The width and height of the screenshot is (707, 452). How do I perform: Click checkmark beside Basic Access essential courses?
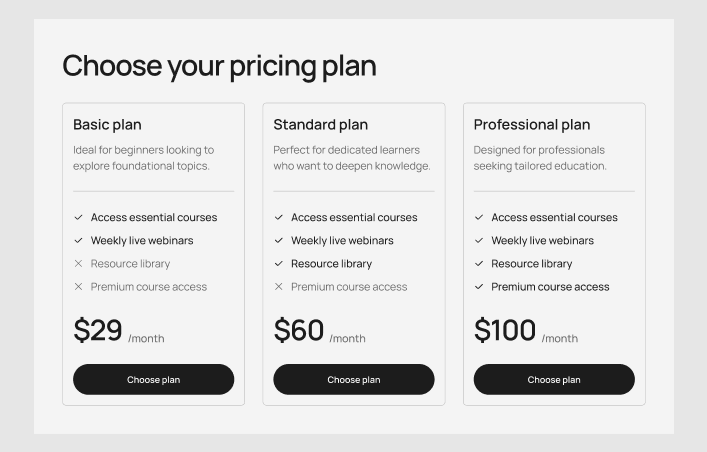(x=78, y=217)
